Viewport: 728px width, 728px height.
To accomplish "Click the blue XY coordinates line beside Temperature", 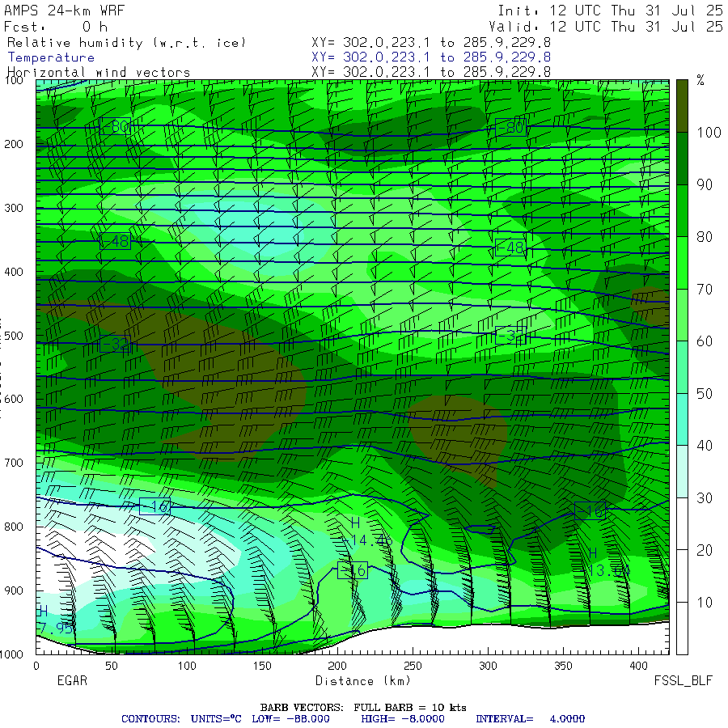I will tap(431, 57).
